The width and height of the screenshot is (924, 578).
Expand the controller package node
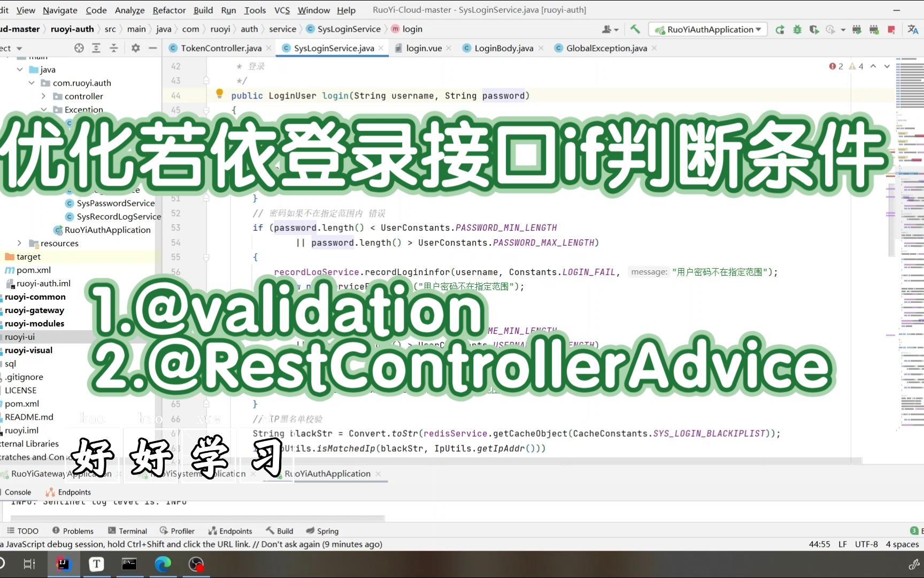pyautogui.click(x=44, y=96)
